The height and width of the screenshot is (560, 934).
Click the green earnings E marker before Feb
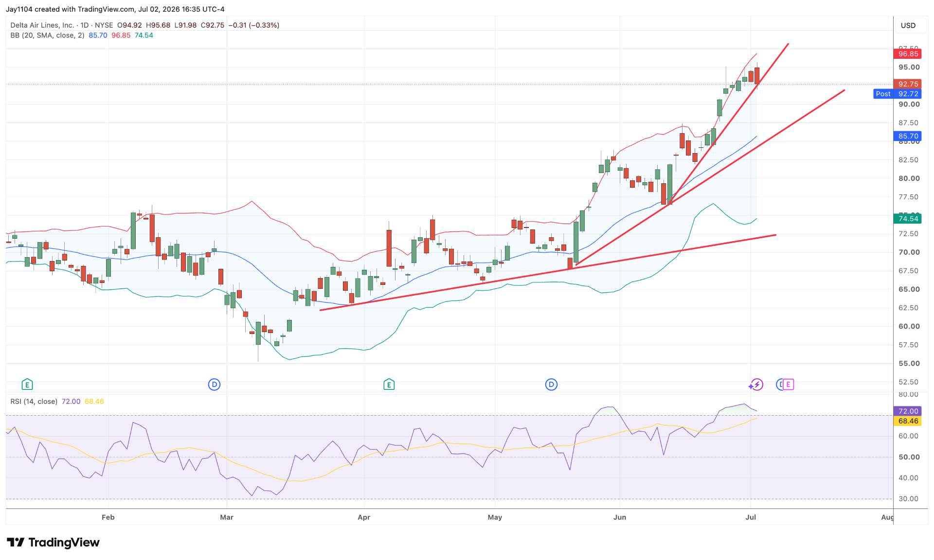pos(27,385)
